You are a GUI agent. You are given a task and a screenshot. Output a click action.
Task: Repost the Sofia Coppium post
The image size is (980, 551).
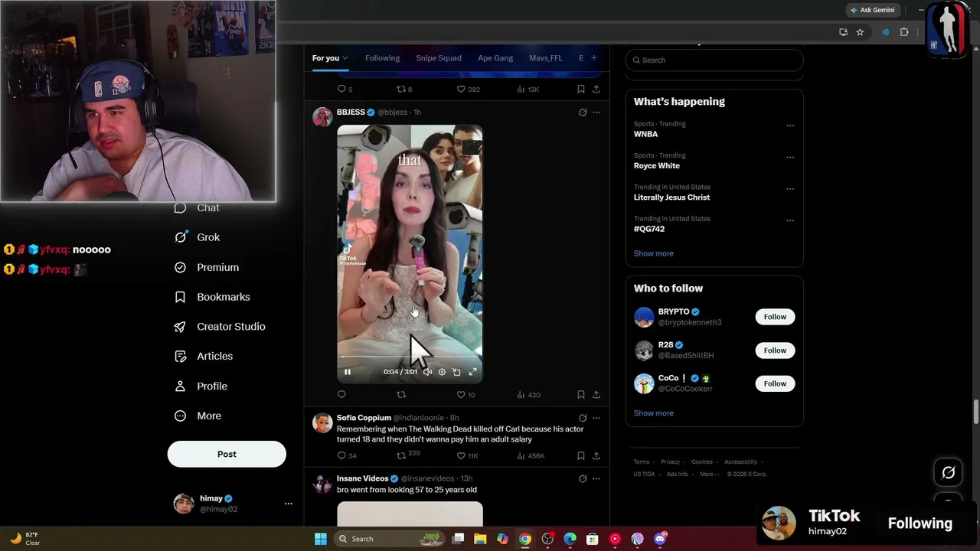click(408, 455)
